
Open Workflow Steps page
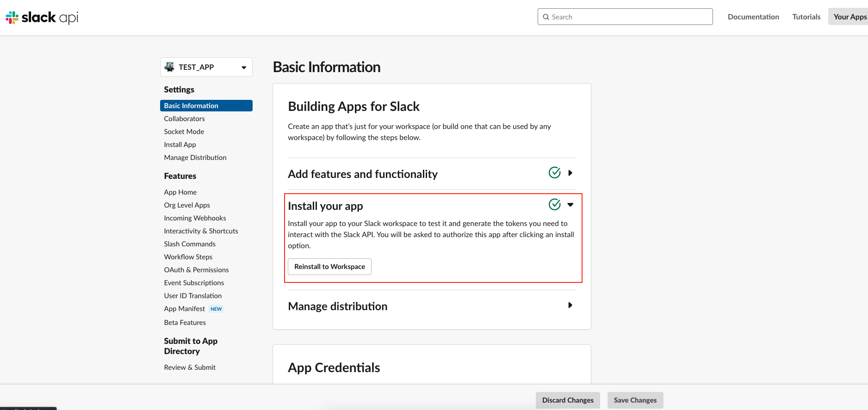188,257
